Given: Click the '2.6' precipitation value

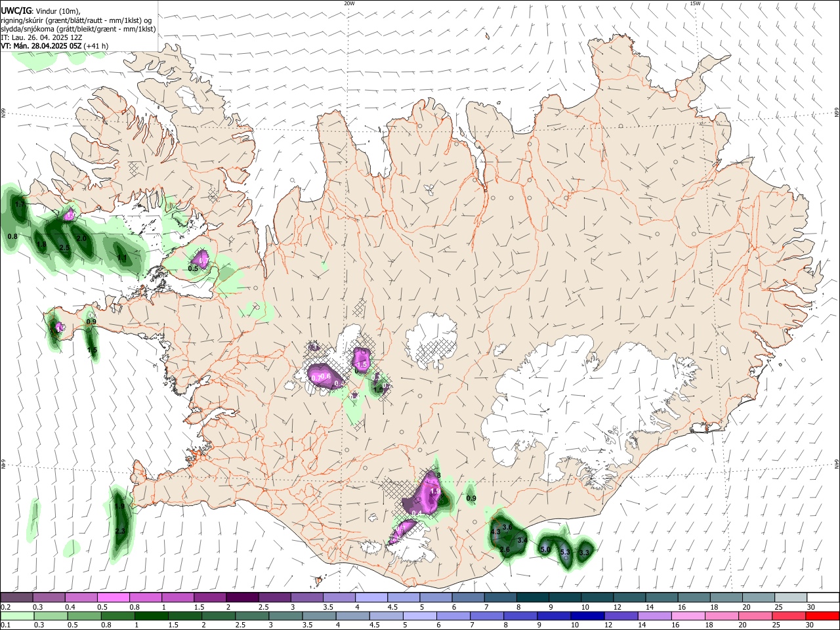Looking at the screenshot, I should click(x=505, y=549).
